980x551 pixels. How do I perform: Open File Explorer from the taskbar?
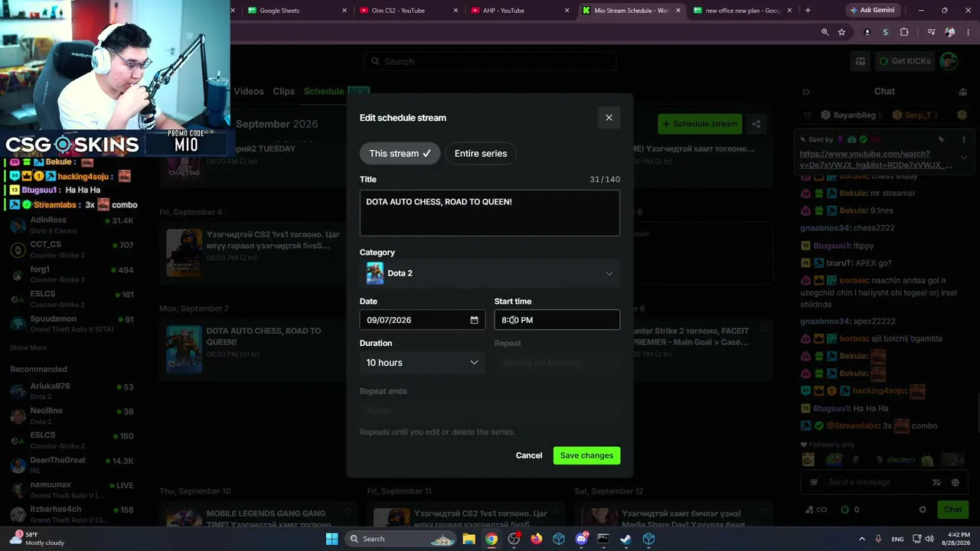coord(469,539)
